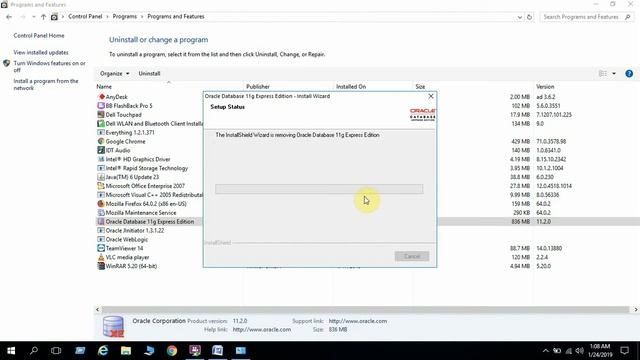This screenshot has width=640, height=360.
Task: Click Programs in breadcrumb path
Action: [x=124, y=17]
